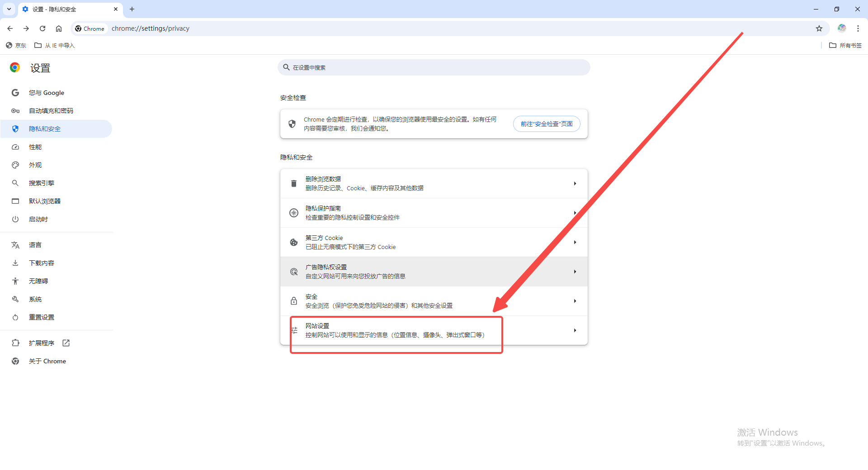Open 删除浏览数据 row

coord(434,183)
